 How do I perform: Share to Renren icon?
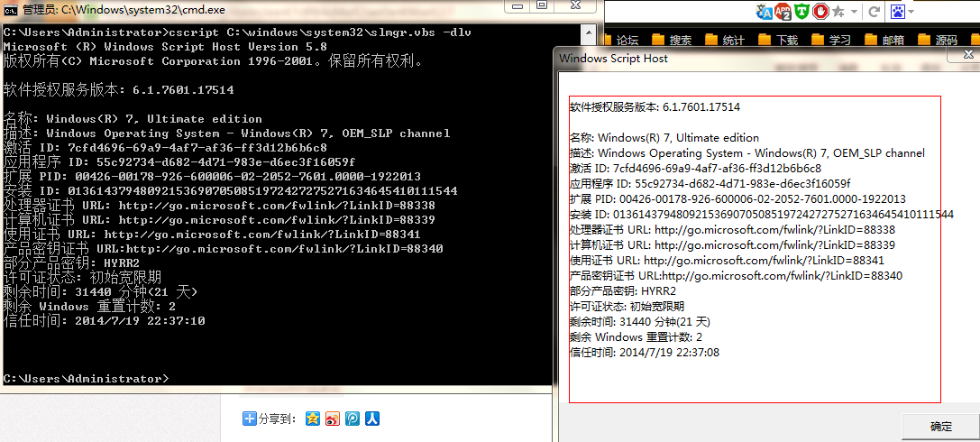pyautogui.click(x=373, y=419)
